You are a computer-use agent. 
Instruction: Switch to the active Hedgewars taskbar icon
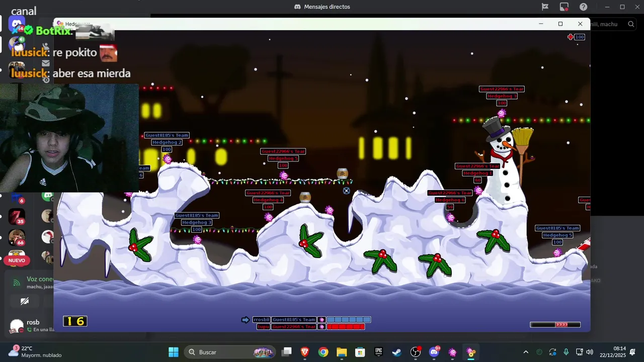[471, 352]
